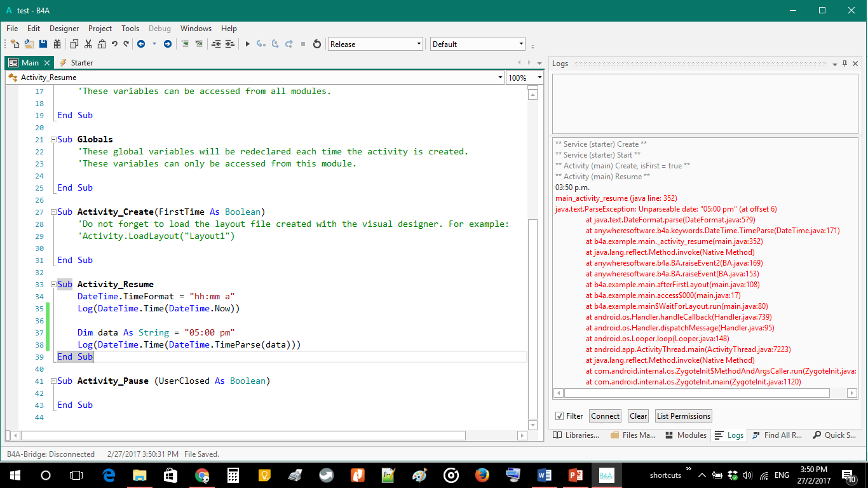Collapse the Activity_Resume sub fold marker
The width and height of the screenshot is (868, 488).
53,285
